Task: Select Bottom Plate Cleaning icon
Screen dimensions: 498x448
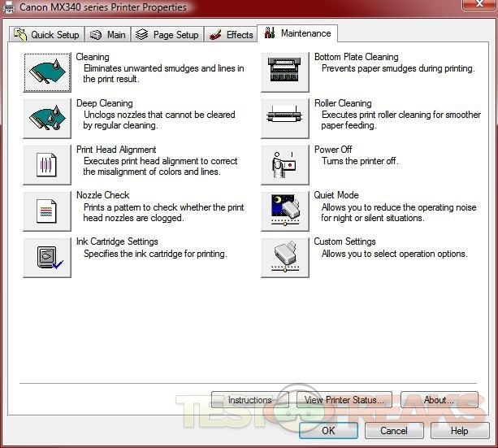Action: 285,72
